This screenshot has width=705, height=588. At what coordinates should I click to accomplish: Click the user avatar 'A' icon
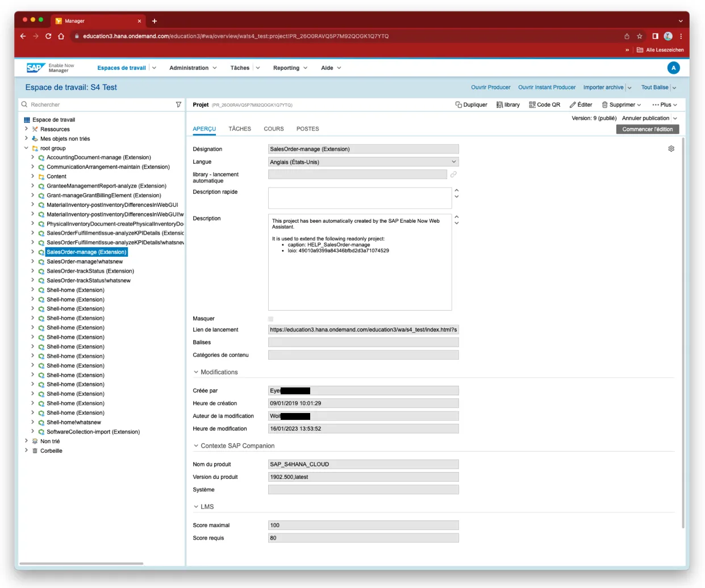pyautogui.click(x=673, y=68)
